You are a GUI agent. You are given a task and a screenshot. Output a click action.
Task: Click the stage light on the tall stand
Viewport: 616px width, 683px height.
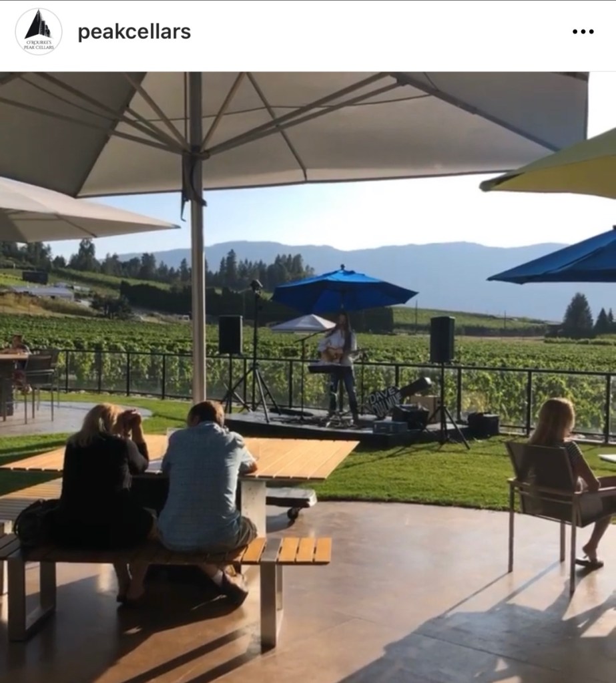[256, 286]
